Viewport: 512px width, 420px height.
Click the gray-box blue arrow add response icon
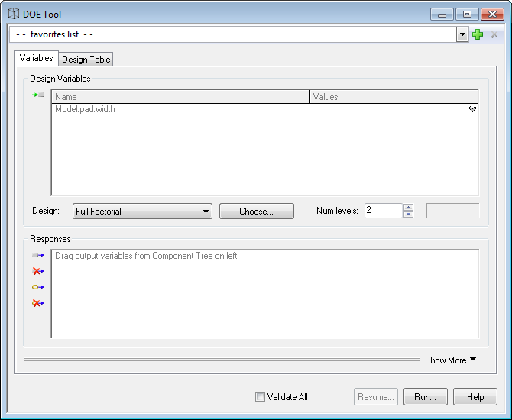[x=38, y=256]
